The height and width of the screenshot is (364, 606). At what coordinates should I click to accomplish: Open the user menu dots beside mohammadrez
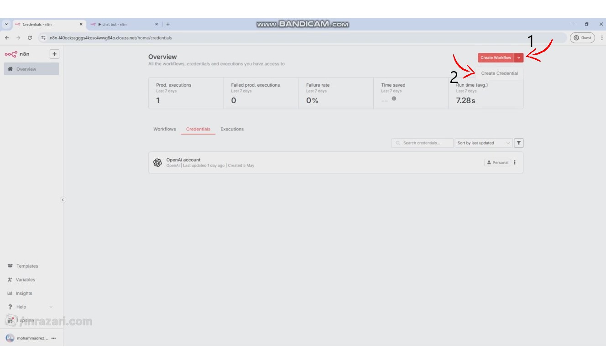(x=53, y=338)
